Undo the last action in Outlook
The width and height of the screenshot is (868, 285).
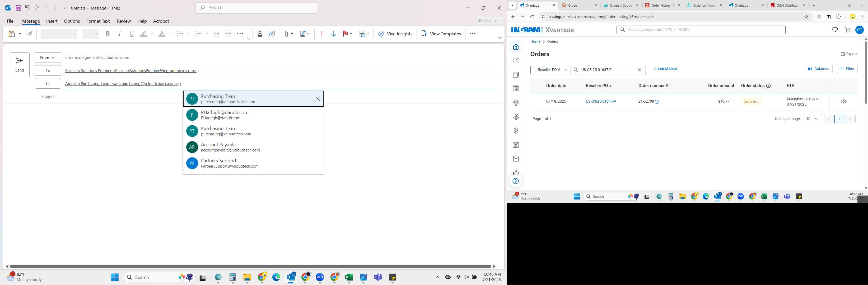coord(28,8)
